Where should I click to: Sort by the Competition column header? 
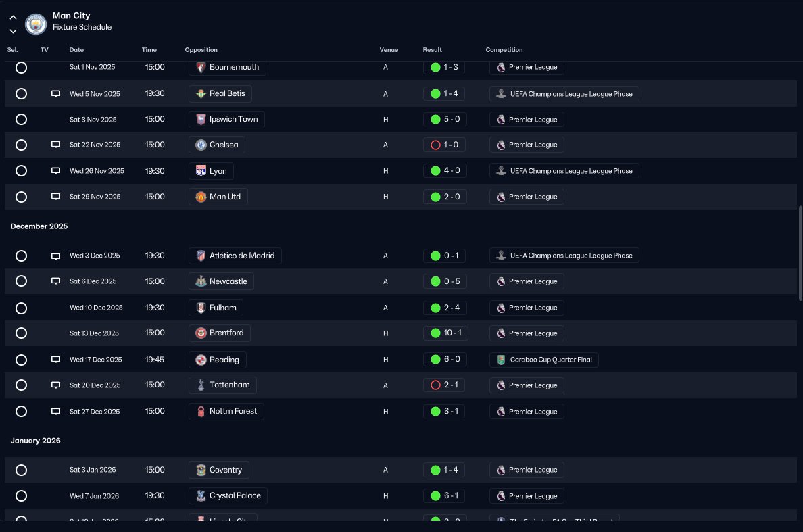click(504, 49)
